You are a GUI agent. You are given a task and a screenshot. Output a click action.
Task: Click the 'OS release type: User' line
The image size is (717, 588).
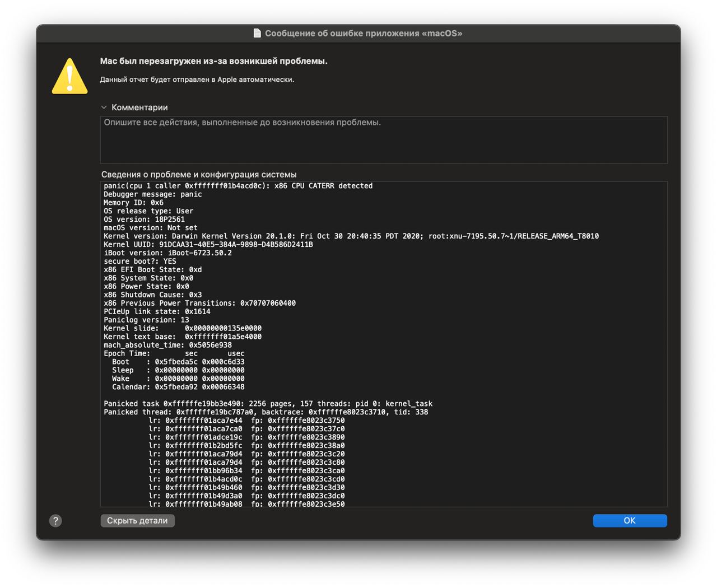point(148,211)
